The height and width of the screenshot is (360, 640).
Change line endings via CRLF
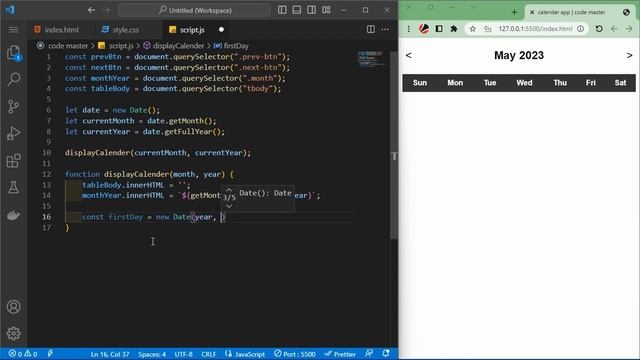point(209,354)
